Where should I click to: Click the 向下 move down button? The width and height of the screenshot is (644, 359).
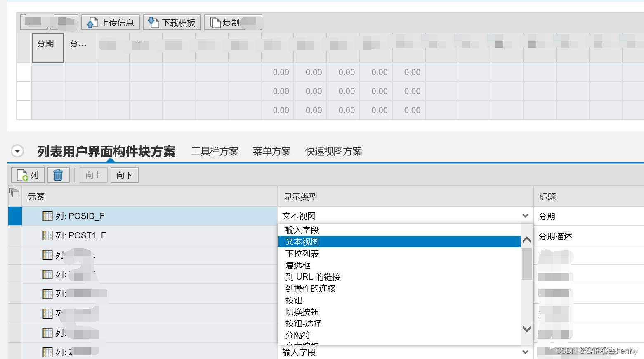pos(124,174)
